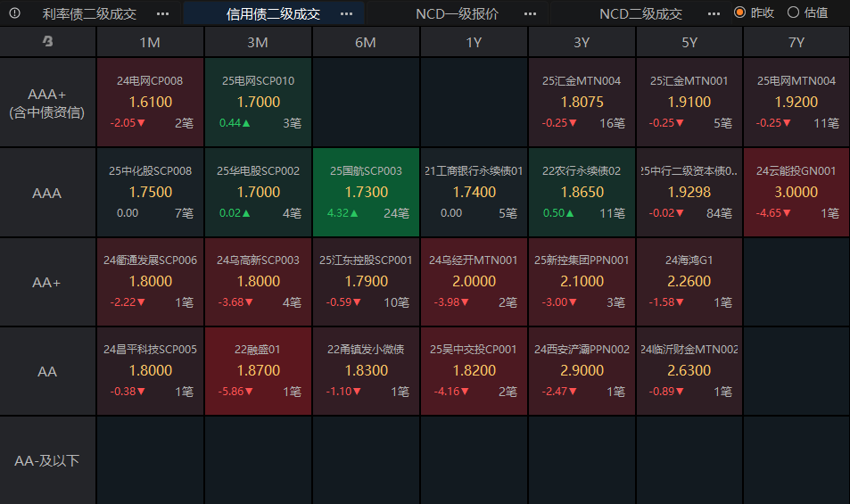The width and height of the screenshot is (850, 504).
Task: Click the 2.2600 yield value
Action: point(689,281)
